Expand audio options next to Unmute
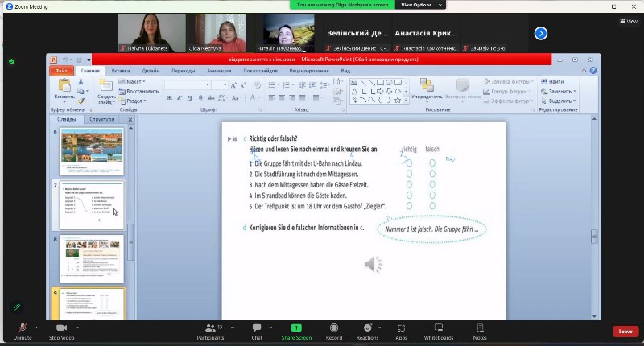The width and height of the screenshot is (644, 346). coord(37,327)
